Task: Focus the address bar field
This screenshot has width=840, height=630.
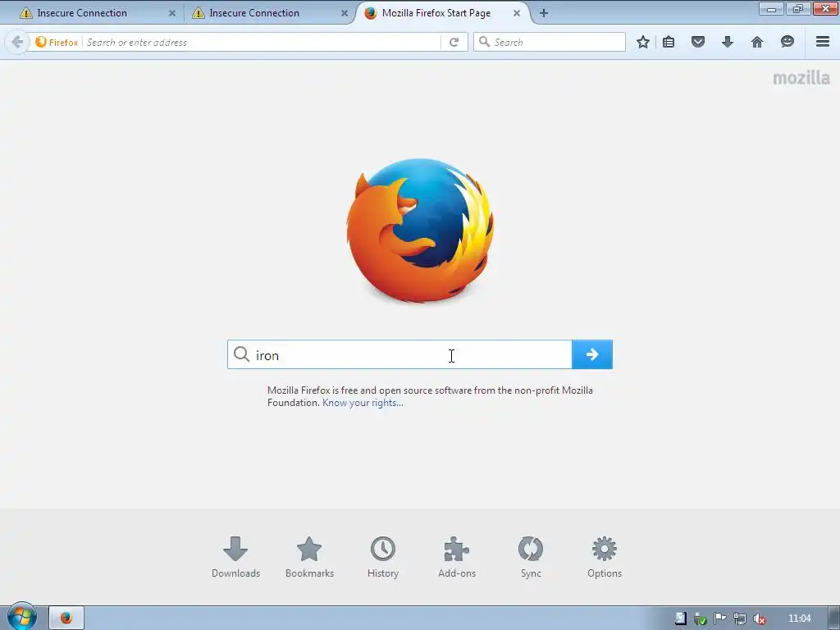Action: pos(262,42)
